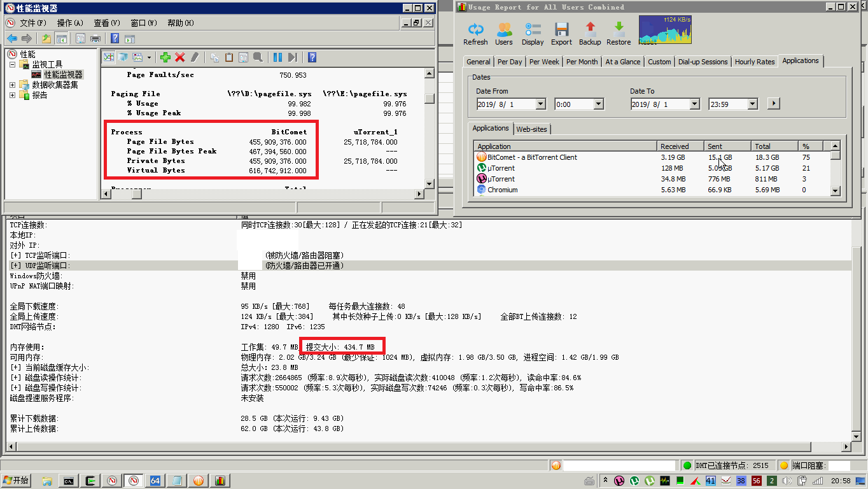Expand the 当前磁盘缓存大小 row
Image resolution: width=868 pixels, height=489 pixels.
[x=15, y=367]
